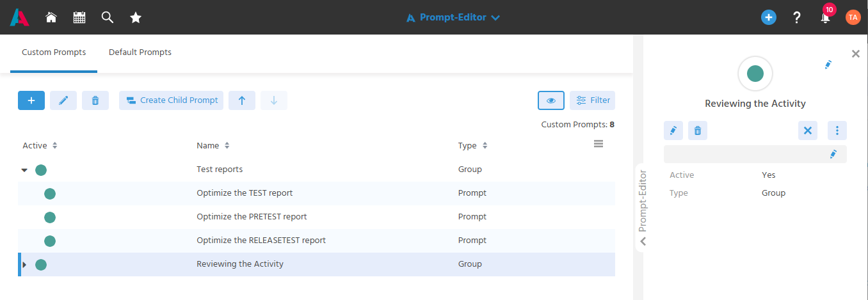Open the calendar icon in top bar
This screenshot has height=300, width=868.
click(x=79, y=17)
